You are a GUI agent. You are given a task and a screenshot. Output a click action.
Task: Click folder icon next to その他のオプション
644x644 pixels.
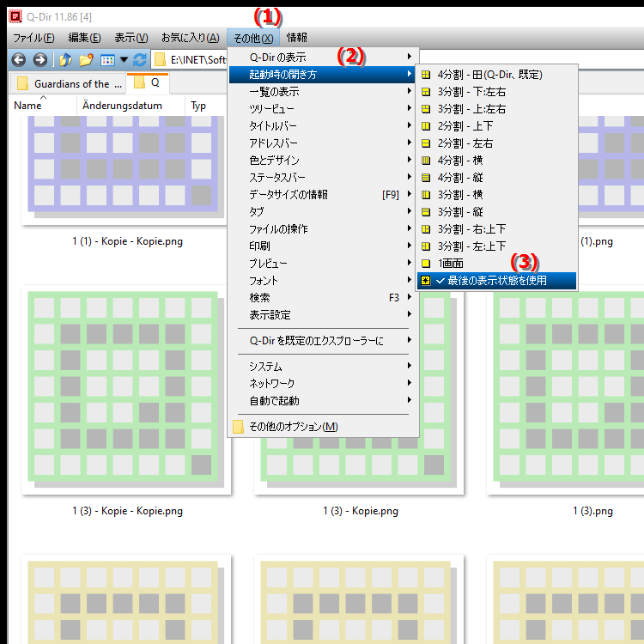pyautogui.click(x=238, y=427)
